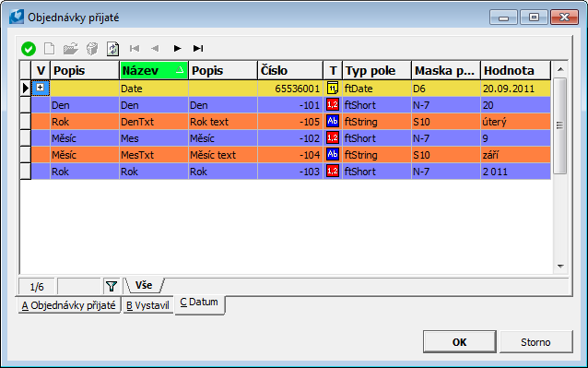Go to next record arrow
This screenshot has width=588, height=368.
[177, 48]
